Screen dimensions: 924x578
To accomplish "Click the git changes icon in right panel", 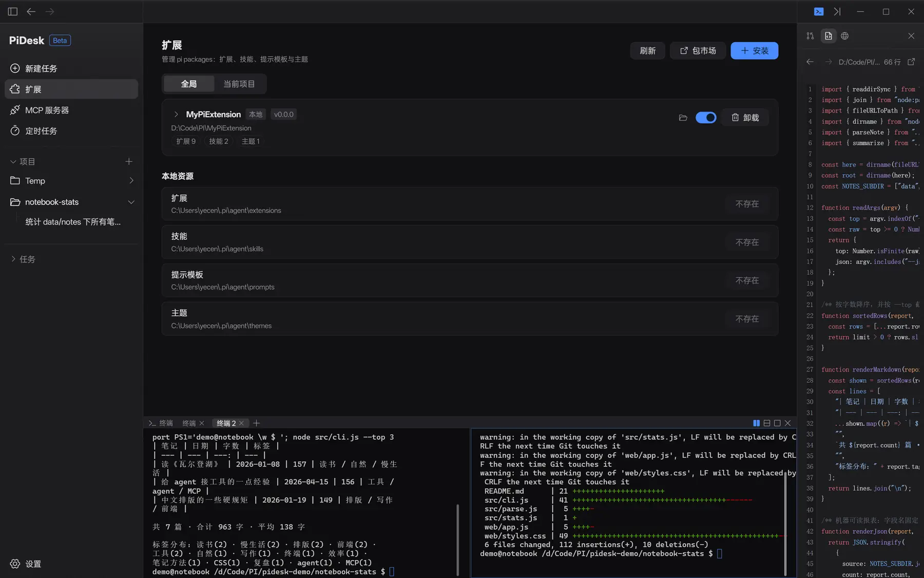I will [810, 36].
